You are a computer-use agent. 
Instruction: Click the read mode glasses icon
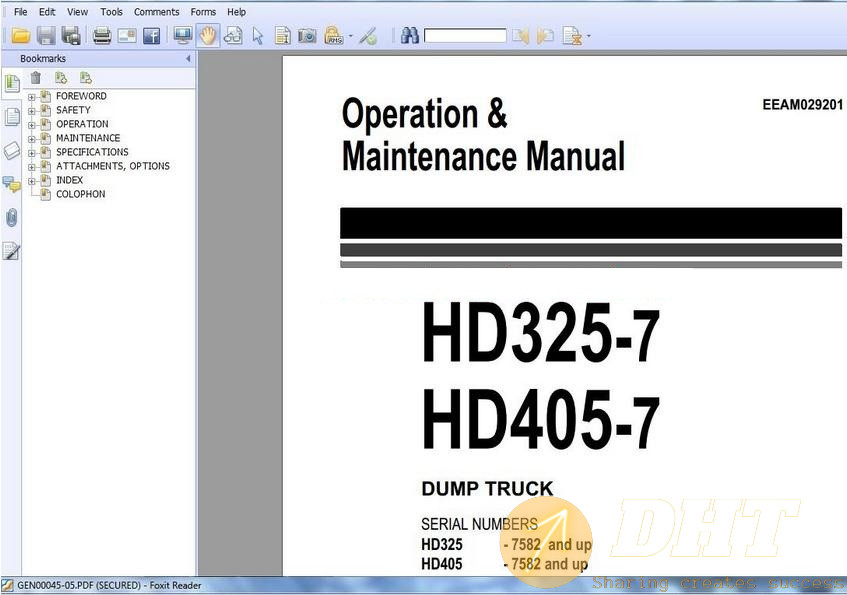(233, 36)
